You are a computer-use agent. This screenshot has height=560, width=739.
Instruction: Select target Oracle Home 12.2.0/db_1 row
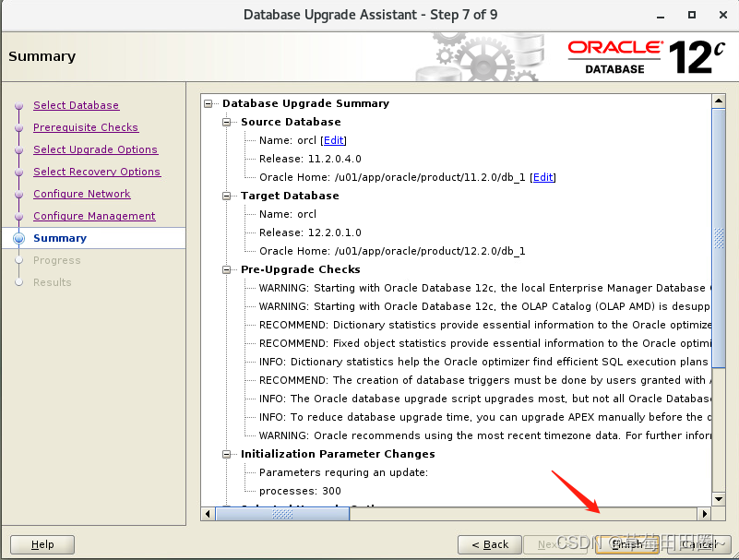tap(392, 251)
